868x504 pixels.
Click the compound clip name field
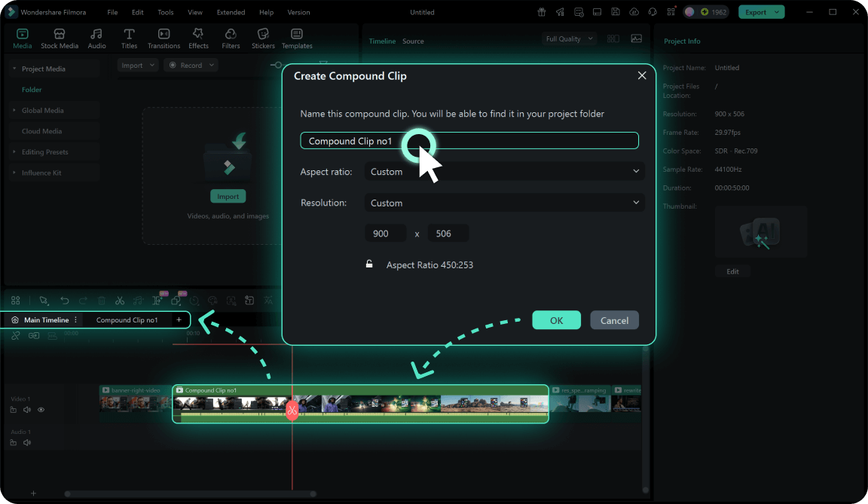pyautogui.click(x=469, y=141)
